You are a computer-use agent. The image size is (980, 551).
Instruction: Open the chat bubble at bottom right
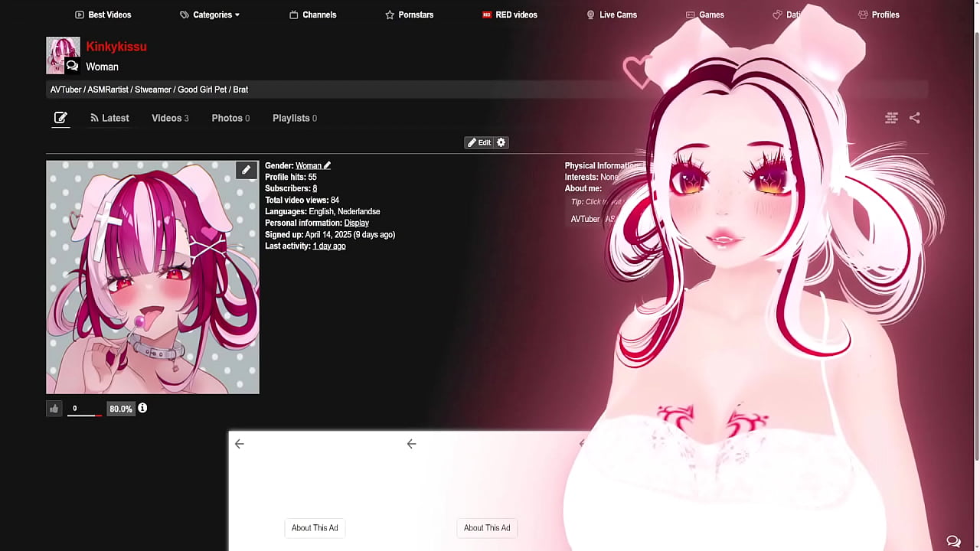pos(953,541)
